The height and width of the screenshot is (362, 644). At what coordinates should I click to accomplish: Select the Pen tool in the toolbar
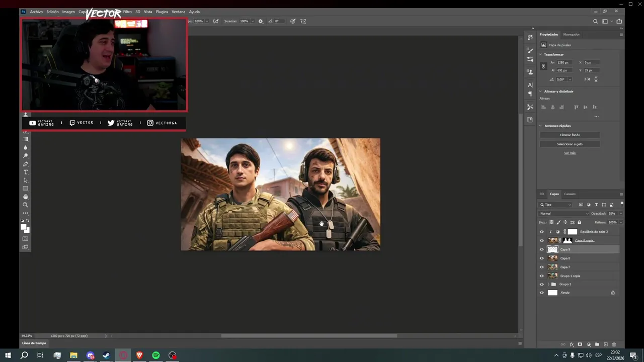[26, 164]
